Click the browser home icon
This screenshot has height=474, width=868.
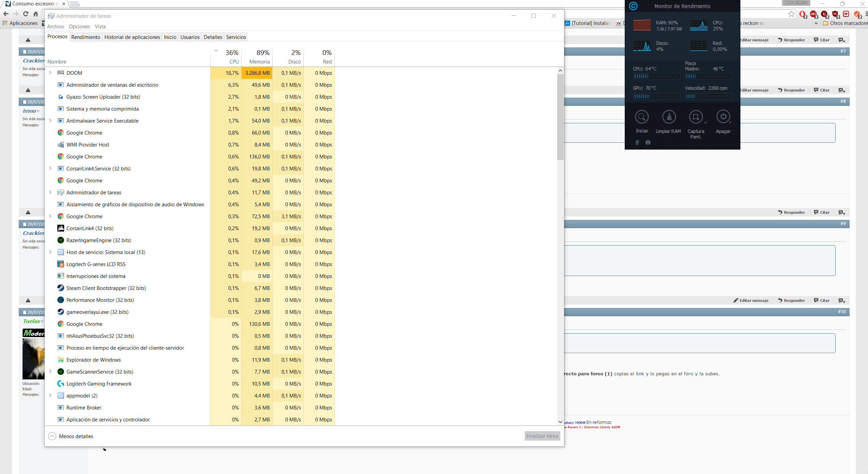coord(35,14)
